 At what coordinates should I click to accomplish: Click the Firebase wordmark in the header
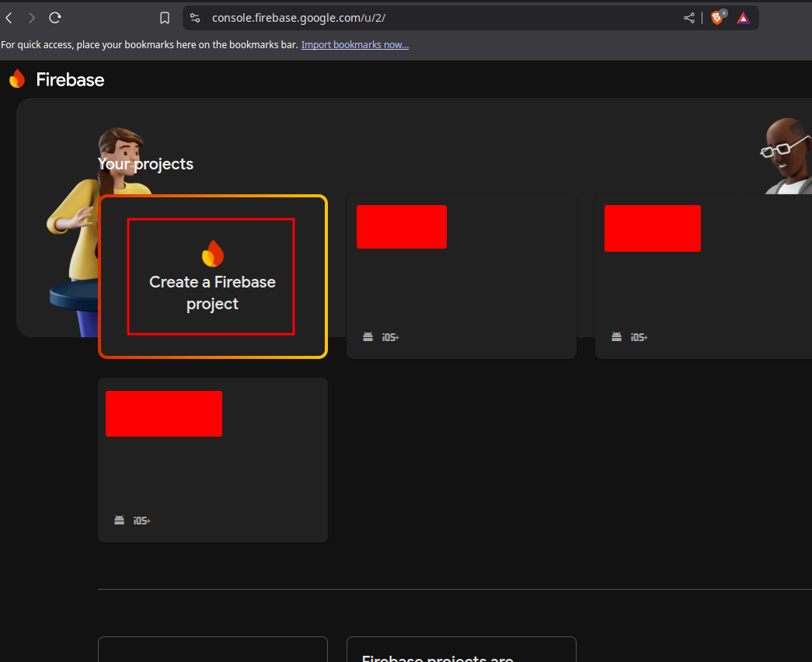point(70,79)
